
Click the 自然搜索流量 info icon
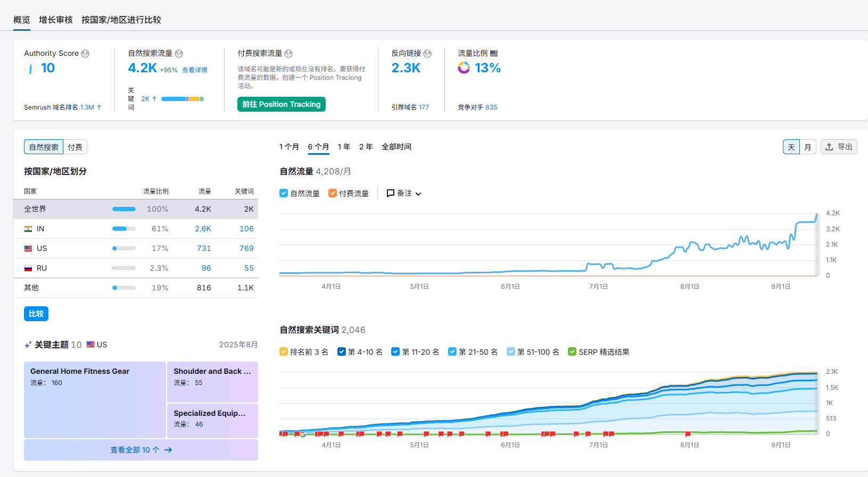coord(179,54)
